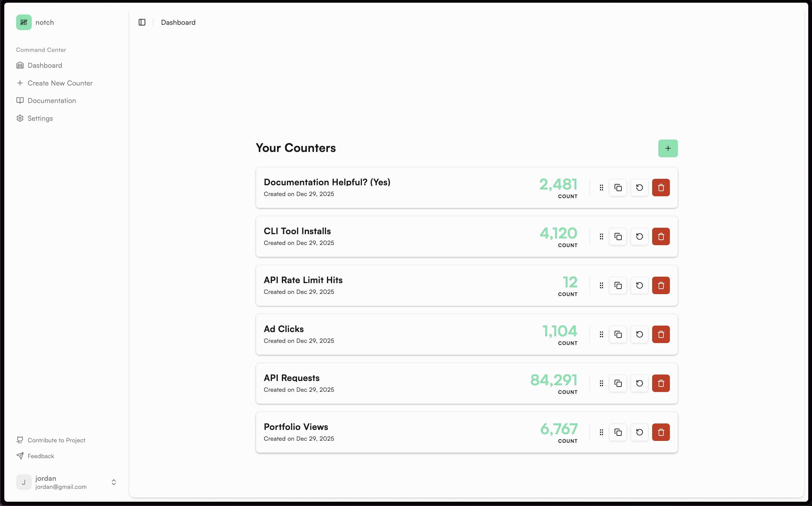Open Dashboard in the sidebar
This screenshot has width=812, height=506.
[39, 65]
